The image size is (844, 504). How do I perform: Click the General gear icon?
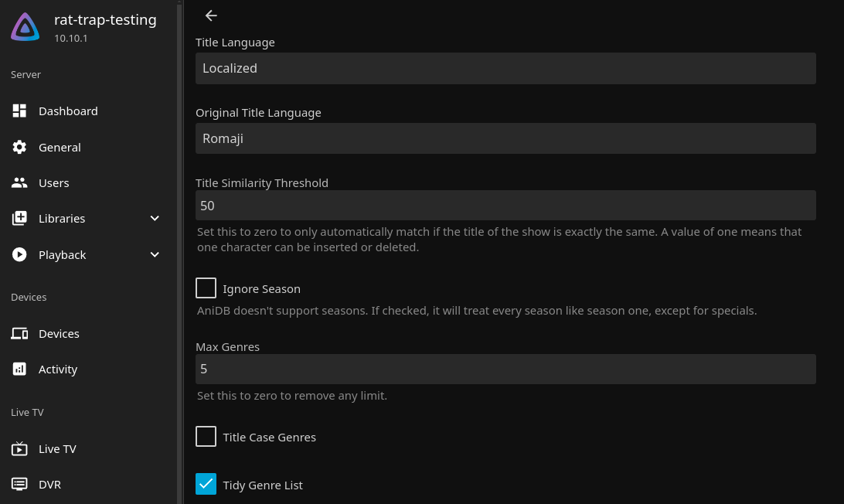[x=19, y=147]
